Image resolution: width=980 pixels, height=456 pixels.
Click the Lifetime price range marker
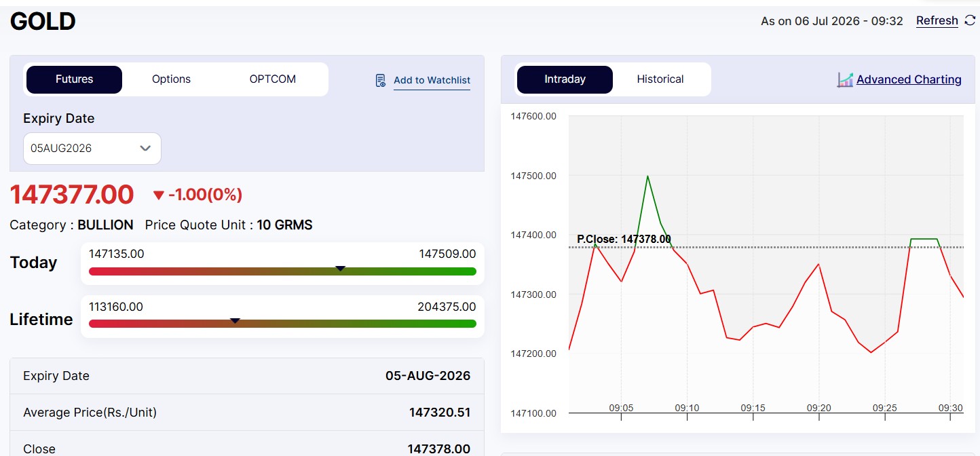[235, 320]
